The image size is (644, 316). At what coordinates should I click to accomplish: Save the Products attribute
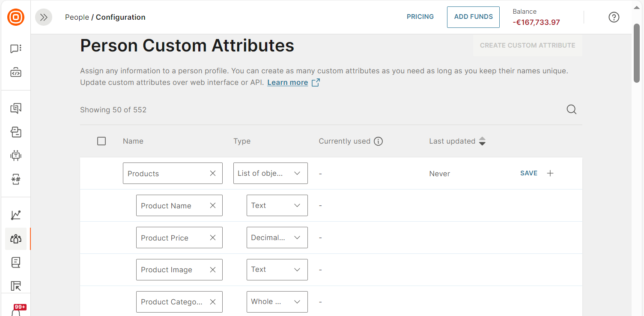(x=528, y=173)
